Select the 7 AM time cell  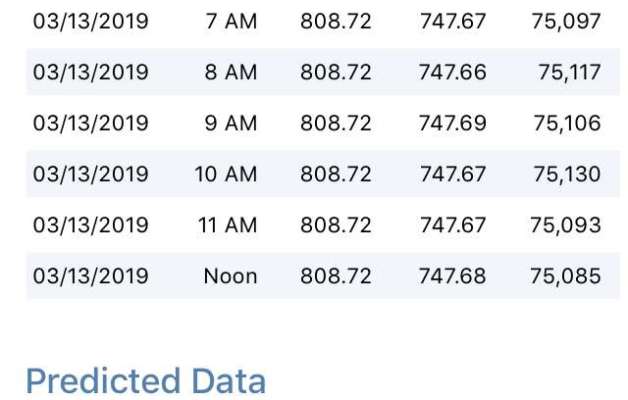(x=231, y=21)
